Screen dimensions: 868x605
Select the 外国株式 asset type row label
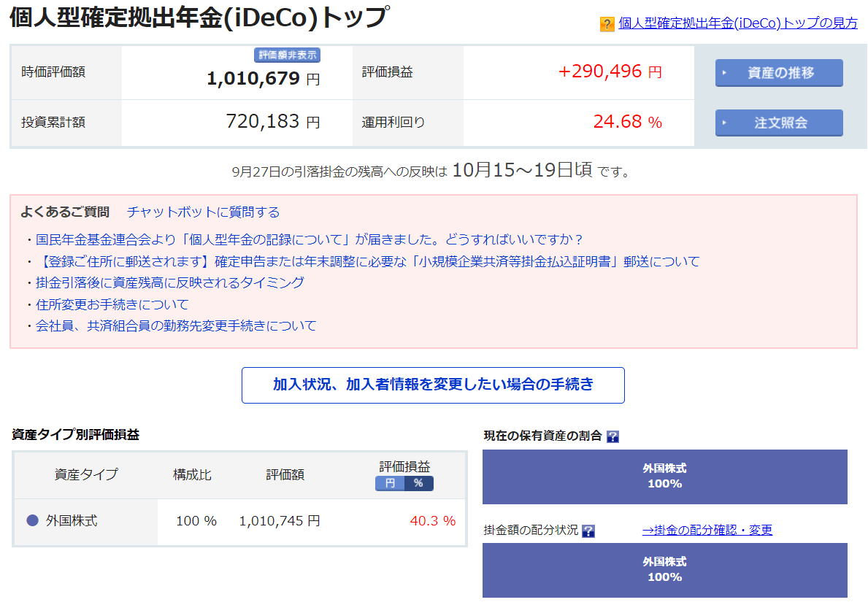point(72,521)
